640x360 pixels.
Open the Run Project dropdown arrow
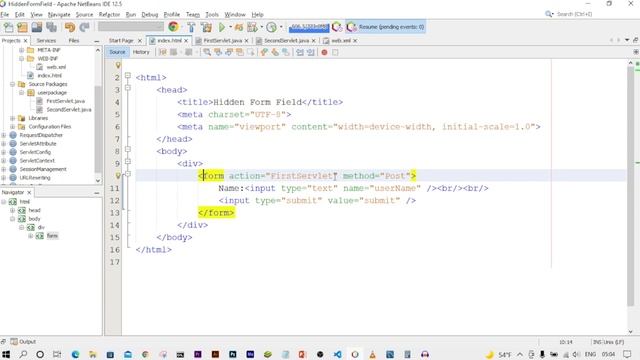click(230, 27)
